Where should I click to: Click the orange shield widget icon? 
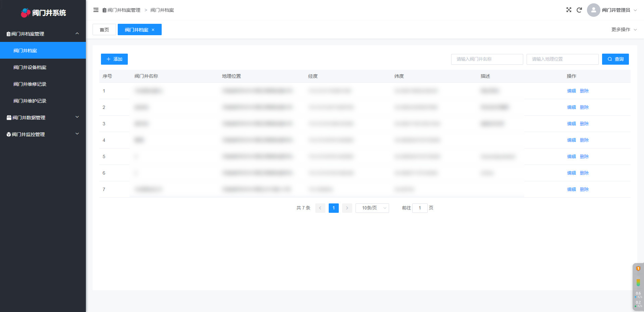pos(638,268)
